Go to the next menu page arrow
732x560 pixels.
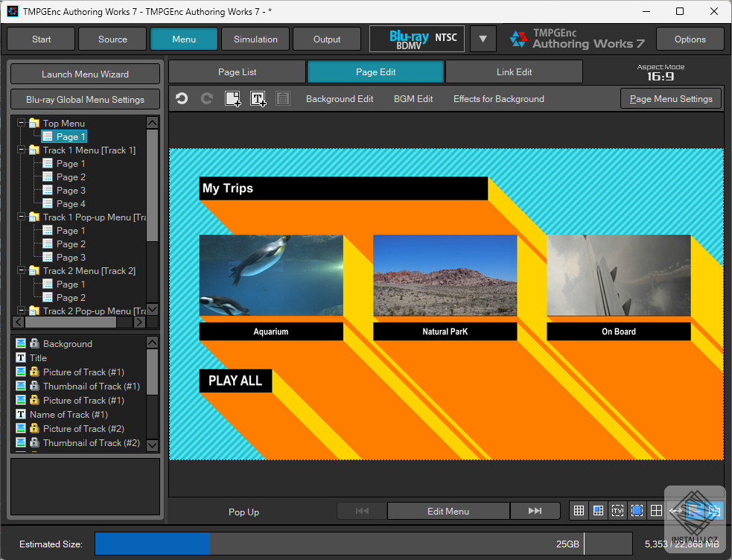click(x=535, y=511)
